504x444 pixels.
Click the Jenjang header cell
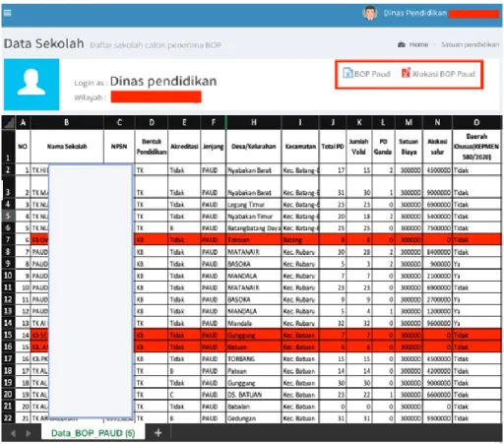coord(214,147)
